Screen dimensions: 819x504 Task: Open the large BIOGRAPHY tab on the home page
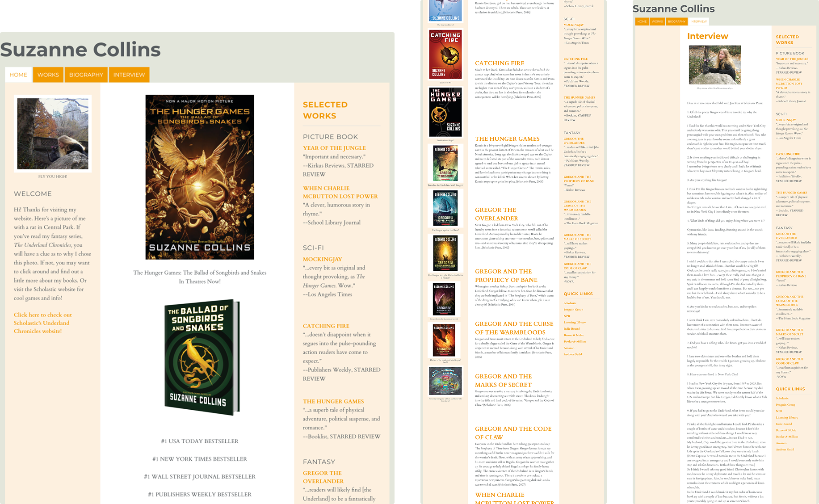click(86, 75)
